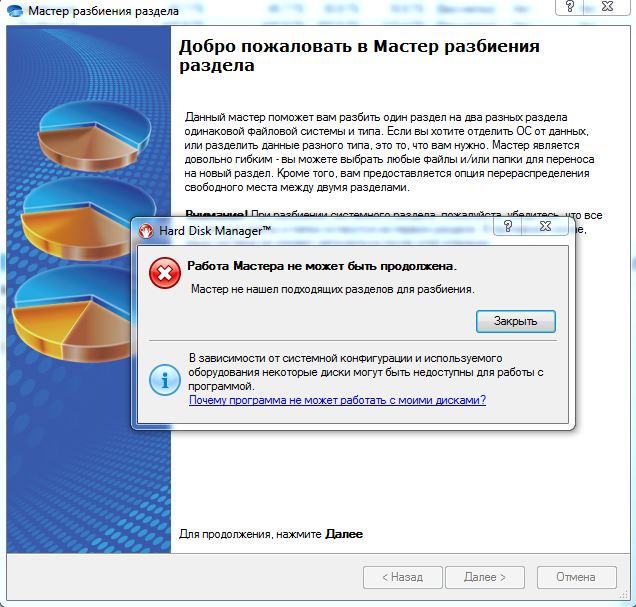Click the 'Добро пожаловать в Мастер' heading
Viewport: 636px width, 607px height.
358,56
